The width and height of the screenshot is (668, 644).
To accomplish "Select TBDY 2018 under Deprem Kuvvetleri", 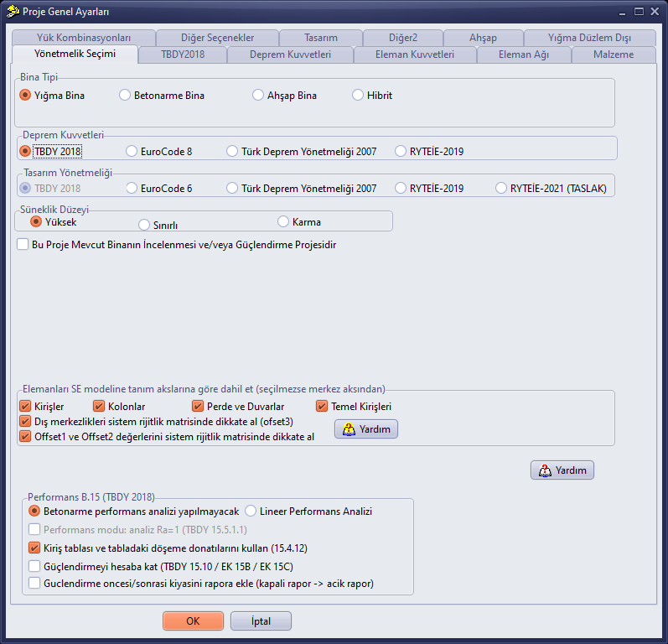I will (x=50, y=151).
